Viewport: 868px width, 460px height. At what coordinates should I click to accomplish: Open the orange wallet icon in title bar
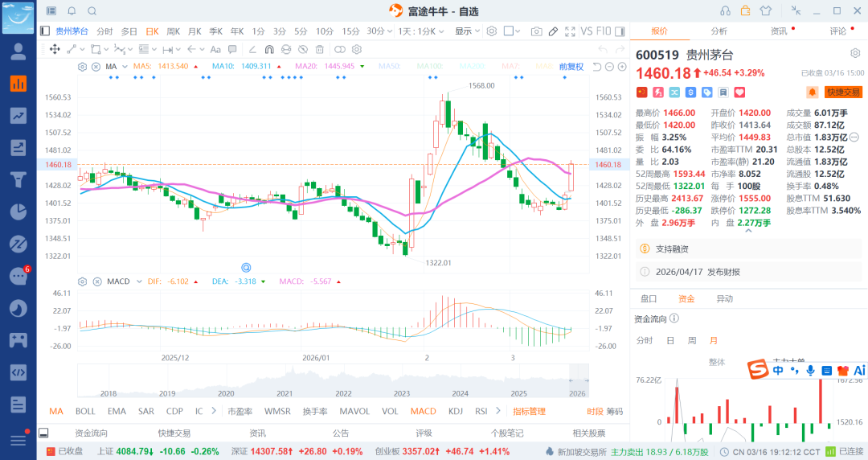(745, 10)
